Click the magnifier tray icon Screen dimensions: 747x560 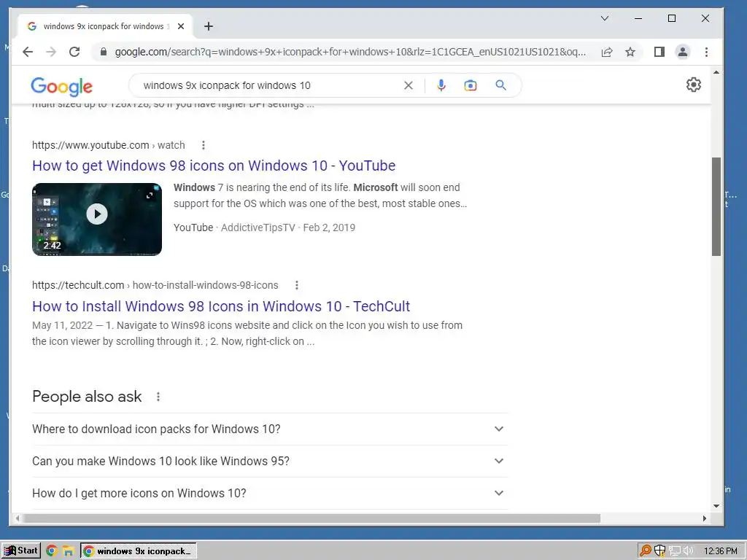[646, 551]
